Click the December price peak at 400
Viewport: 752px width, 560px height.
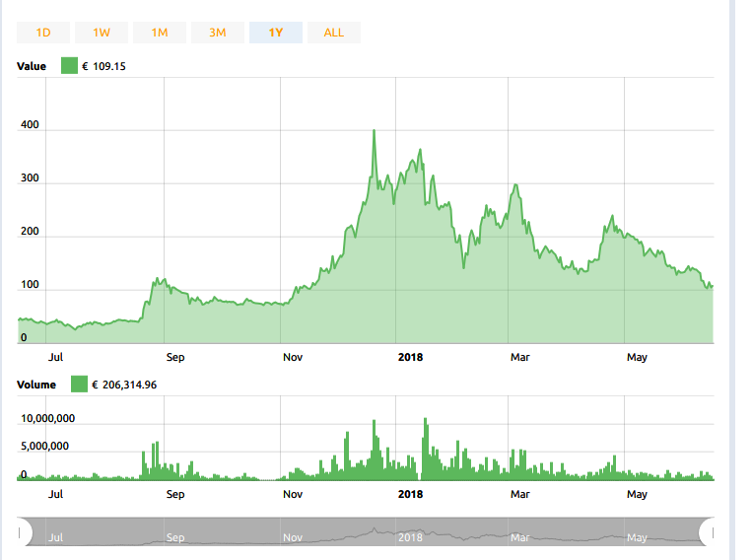(x=375, y=130)
